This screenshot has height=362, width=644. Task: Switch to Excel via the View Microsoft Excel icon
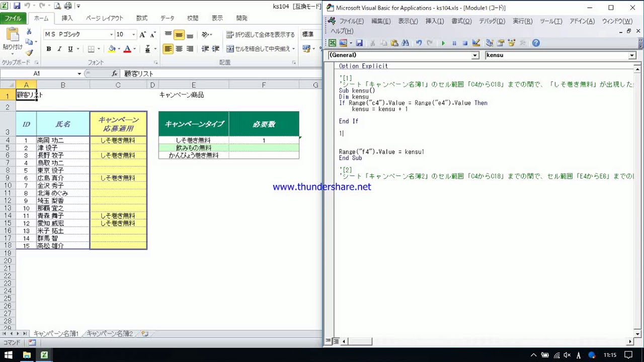[x=332, y=43]
